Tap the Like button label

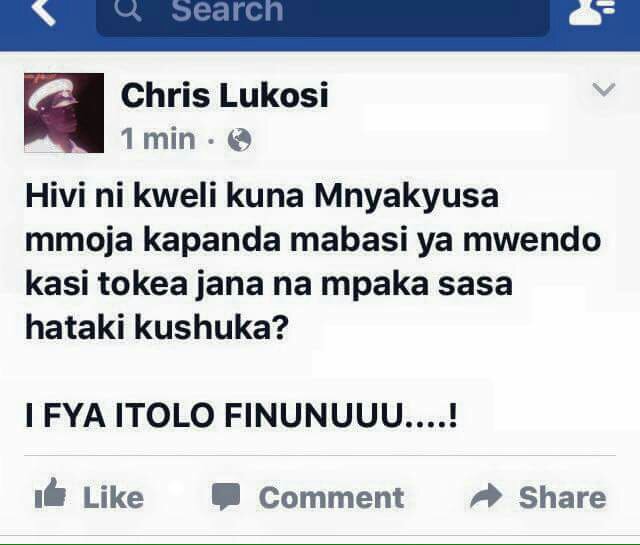coord(113,497)
